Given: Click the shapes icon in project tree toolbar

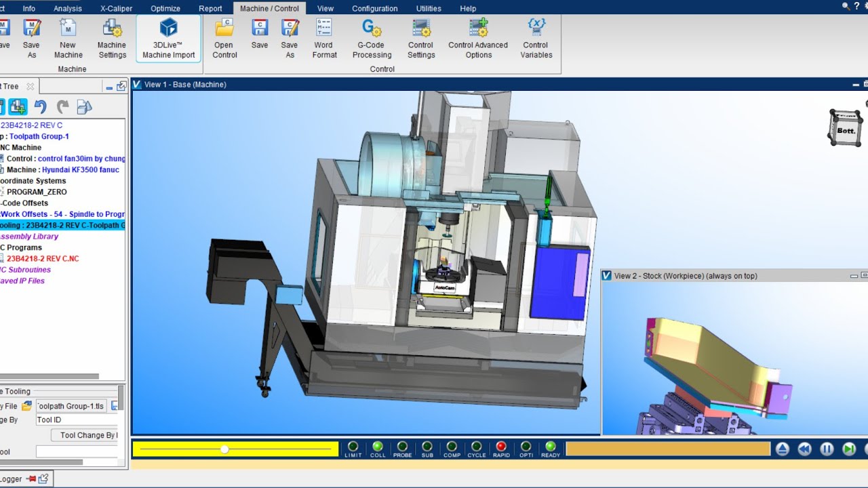Looking at the screenshot, I should (84, 106).
